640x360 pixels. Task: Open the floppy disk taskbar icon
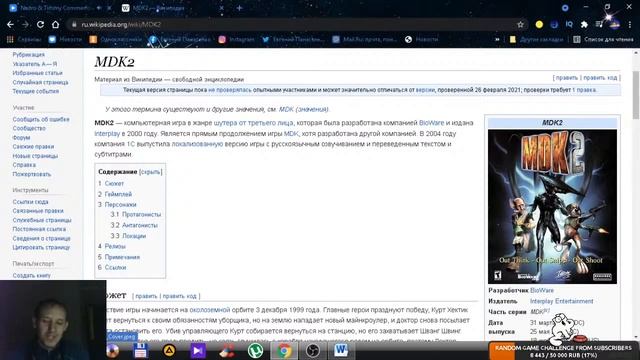point(141,351)
